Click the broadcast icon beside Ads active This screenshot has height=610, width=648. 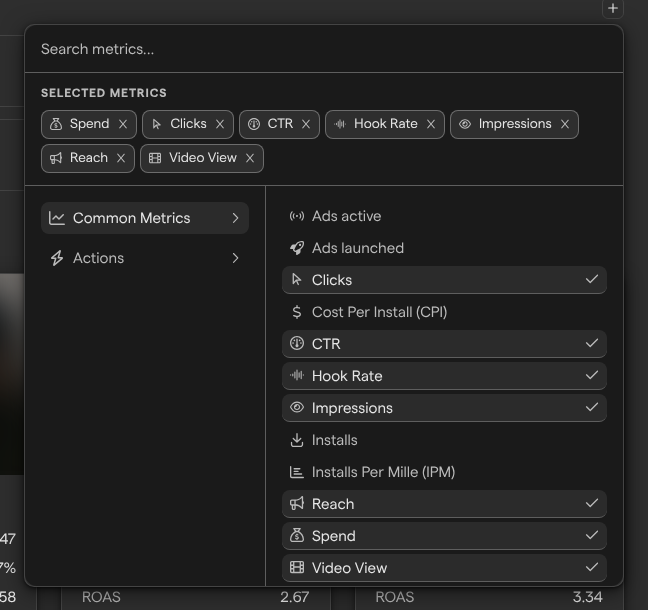pyautogui.click(x=297, y=216)
